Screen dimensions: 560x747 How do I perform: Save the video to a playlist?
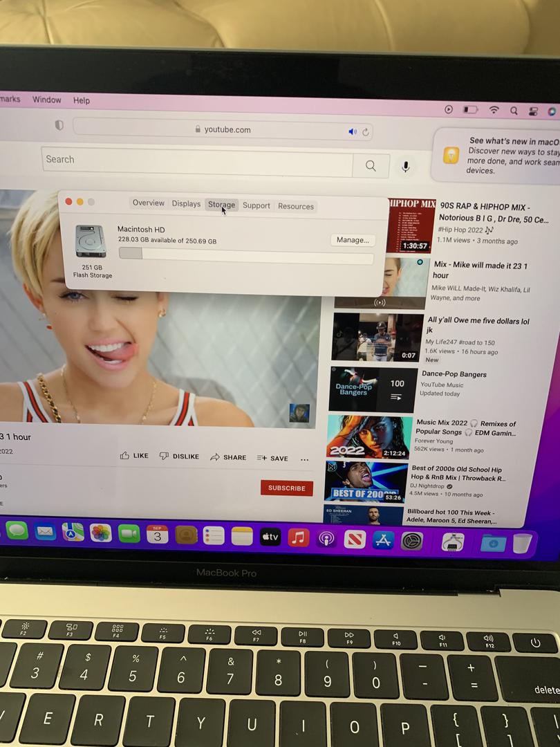pos(272,458)
